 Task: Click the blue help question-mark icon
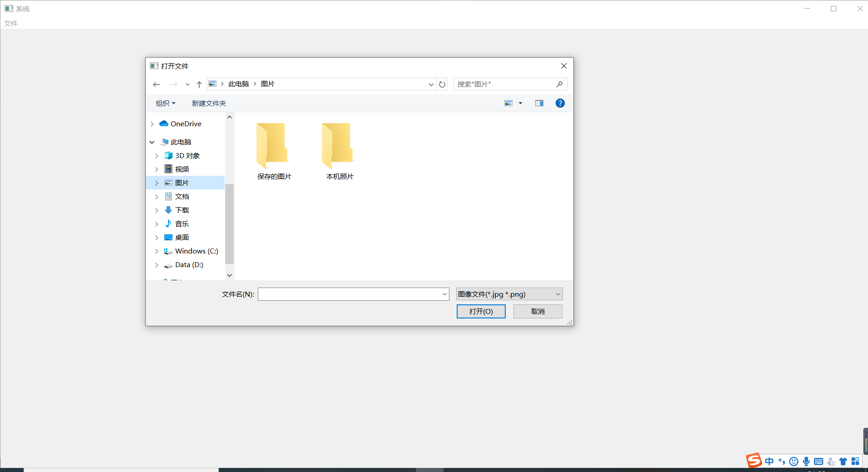(560, 103)
